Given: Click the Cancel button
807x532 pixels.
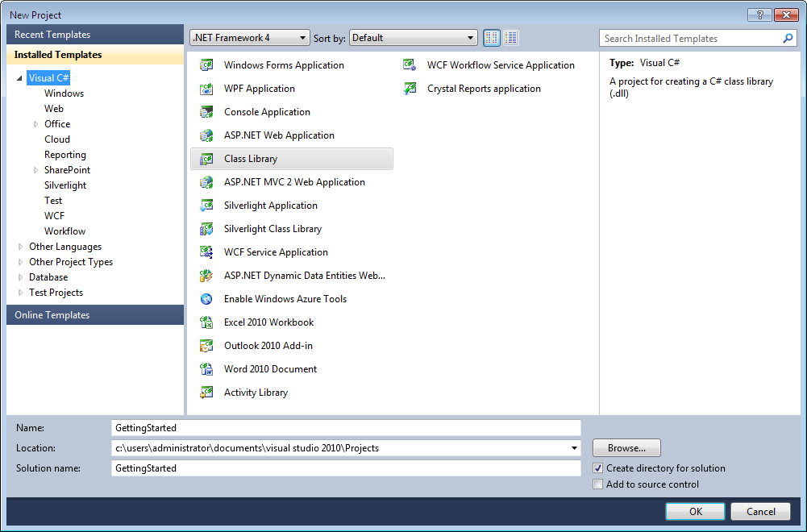Looking at the screenshot, I should coord(761,511).
